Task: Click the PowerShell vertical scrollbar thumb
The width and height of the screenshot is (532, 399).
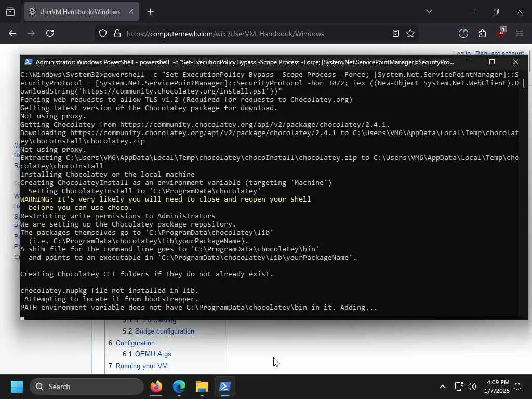Action: pyautogui.click(x=524, y=84)
